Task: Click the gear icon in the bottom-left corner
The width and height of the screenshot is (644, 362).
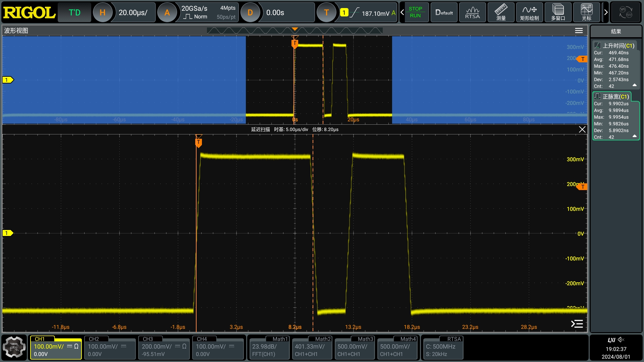Action: (14, 347)
